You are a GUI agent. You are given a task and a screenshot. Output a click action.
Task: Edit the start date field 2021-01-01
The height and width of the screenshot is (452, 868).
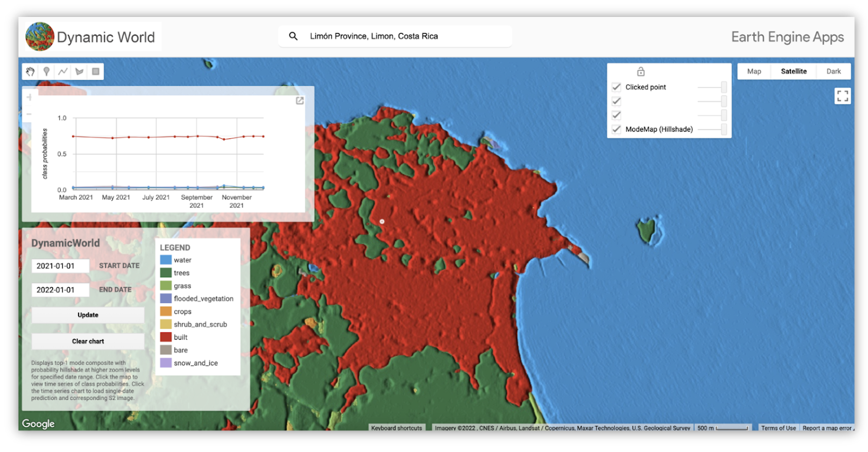tap(60, 266)
